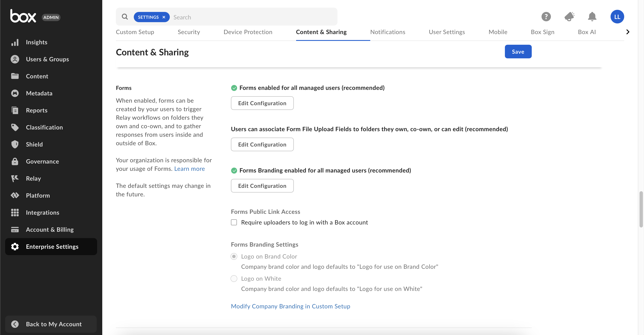
Task: Expand more tabs with right chevron arrow
Action: [x=628, y=32]
